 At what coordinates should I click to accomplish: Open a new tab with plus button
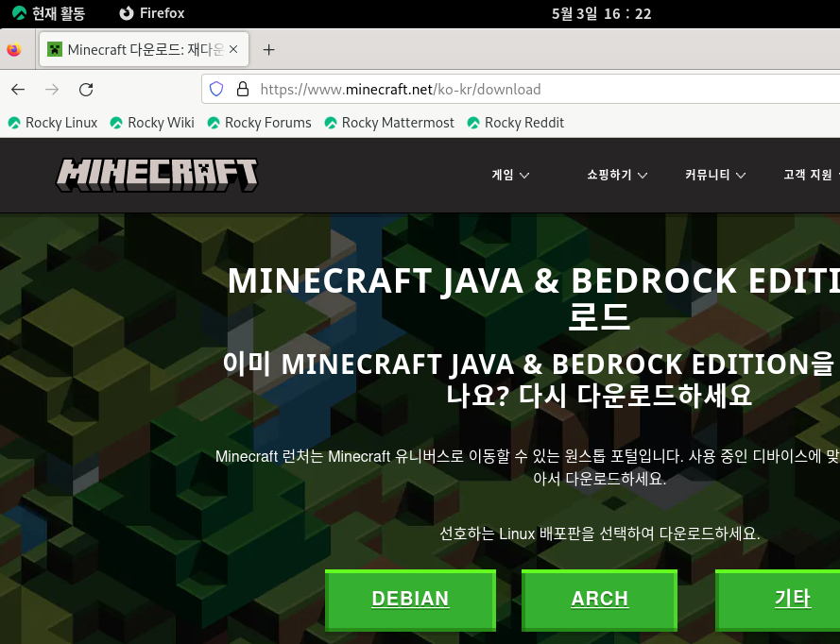click(269, 50)
